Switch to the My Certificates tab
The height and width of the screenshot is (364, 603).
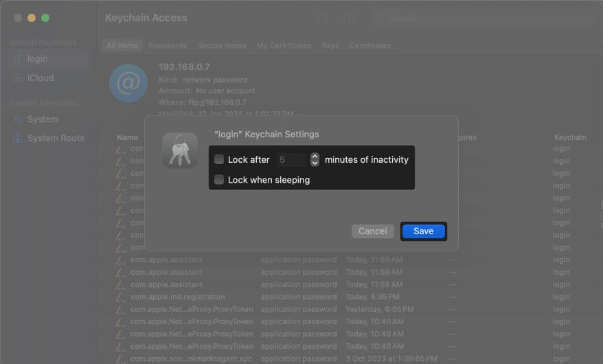tap(284, 45)
